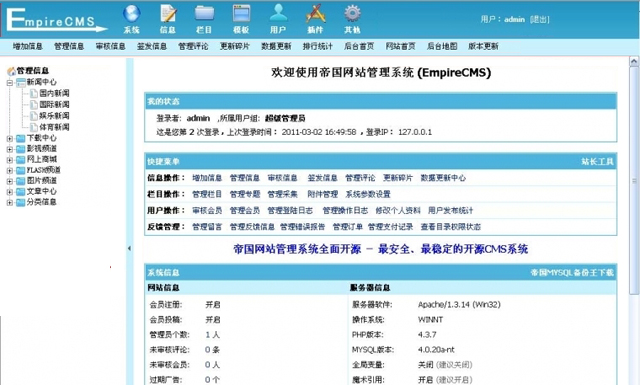Image resolution: width=640 pixels, height=385 pixels.
Task: Open the 模板 window icon
Action: tap(241, 13)
